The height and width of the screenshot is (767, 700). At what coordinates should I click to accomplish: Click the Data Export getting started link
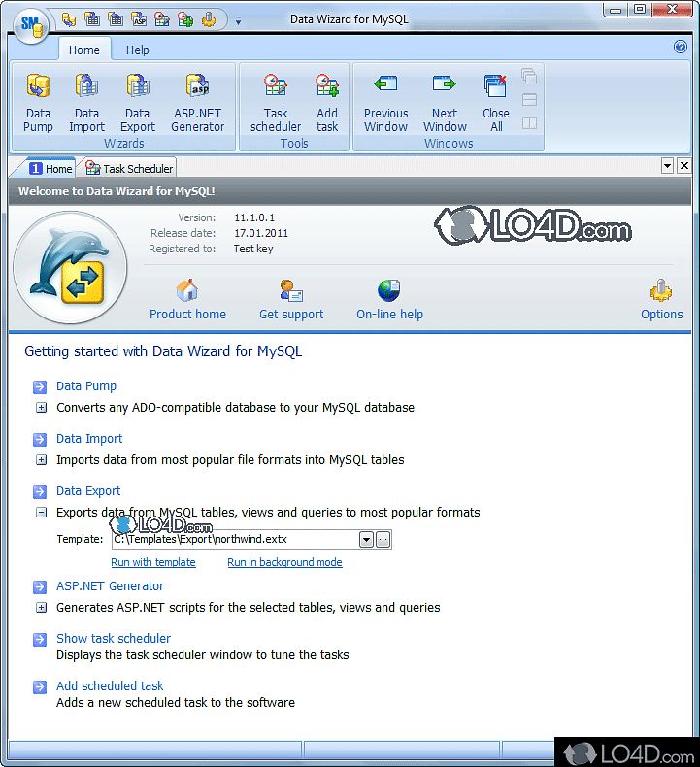(88, 490)
